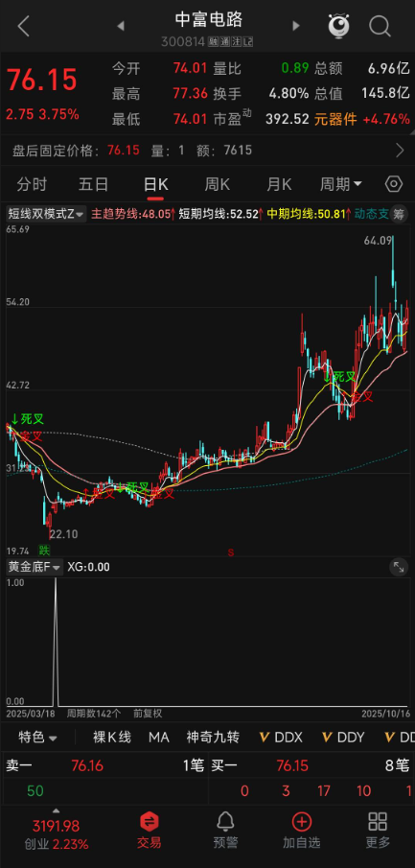Tap the 市盈 value 392.52
415x868 pixels.
tap(288, 119)
